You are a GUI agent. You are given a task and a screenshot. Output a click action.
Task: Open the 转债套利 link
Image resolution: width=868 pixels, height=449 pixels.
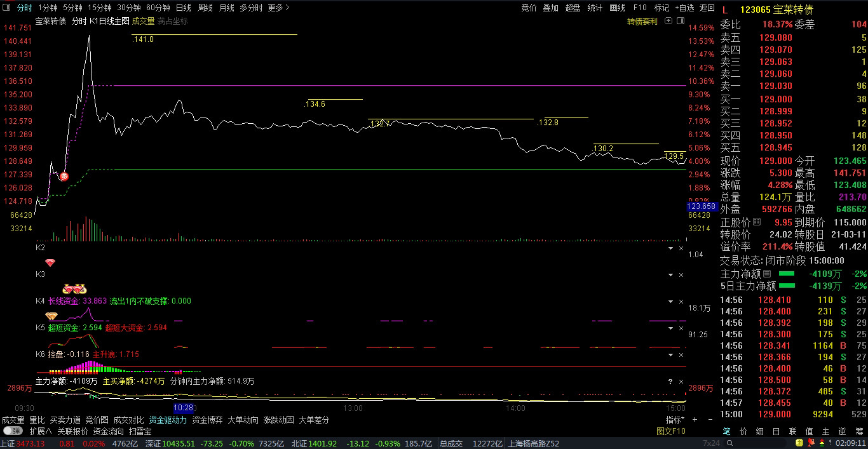[x=642, y=21]
